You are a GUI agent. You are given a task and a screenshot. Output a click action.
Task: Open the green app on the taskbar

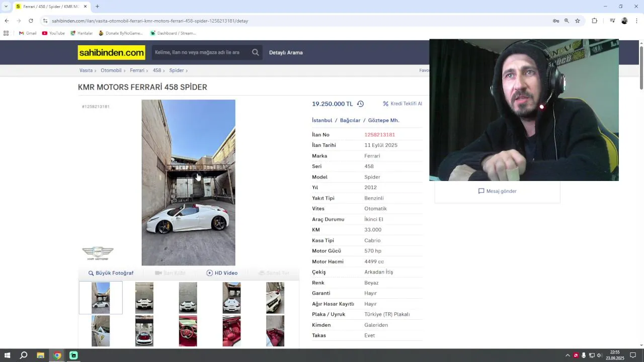[73, 355]
